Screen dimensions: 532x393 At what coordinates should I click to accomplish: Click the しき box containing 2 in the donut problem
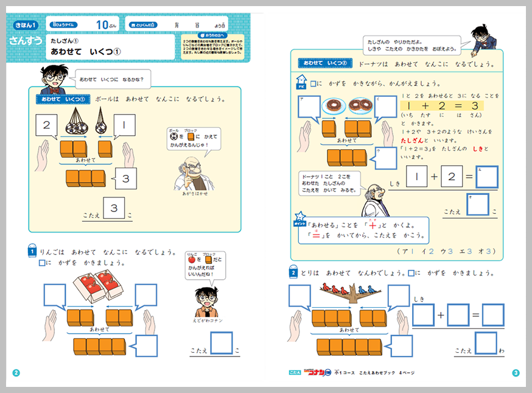452,176
